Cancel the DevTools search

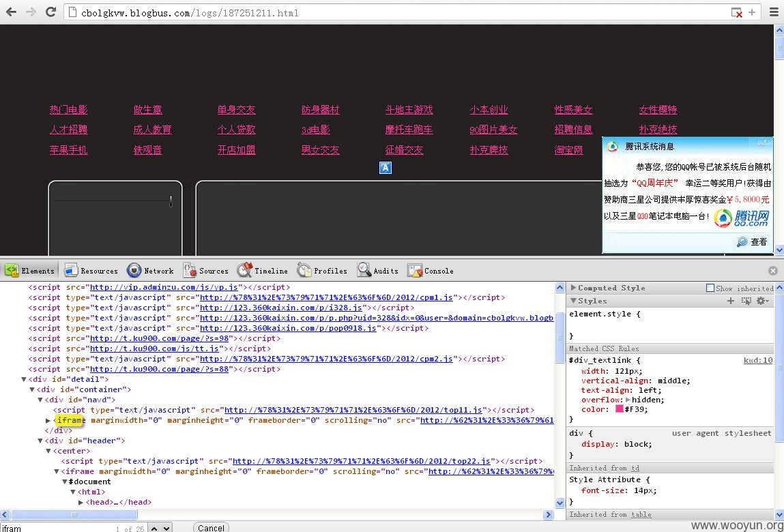(x=211, y=528)
